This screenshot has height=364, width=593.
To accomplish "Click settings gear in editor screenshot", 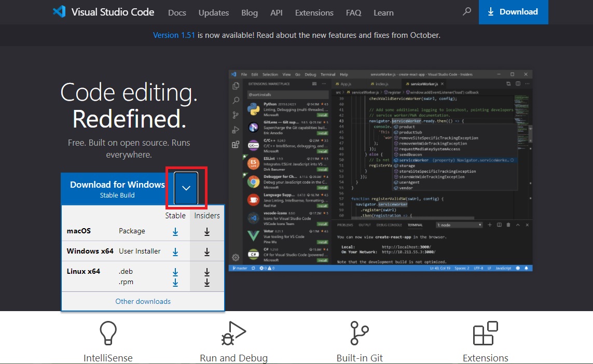I will coord(236,257).
